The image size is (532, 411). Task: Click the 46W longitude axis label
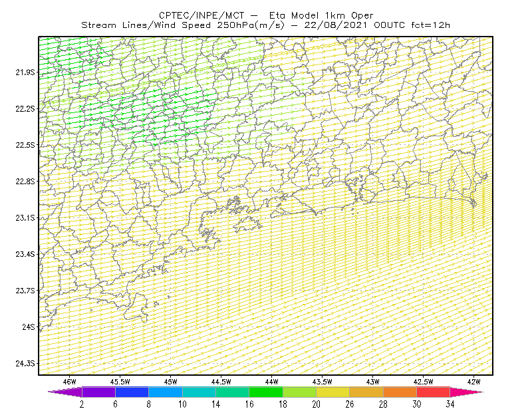click(70, 382)
